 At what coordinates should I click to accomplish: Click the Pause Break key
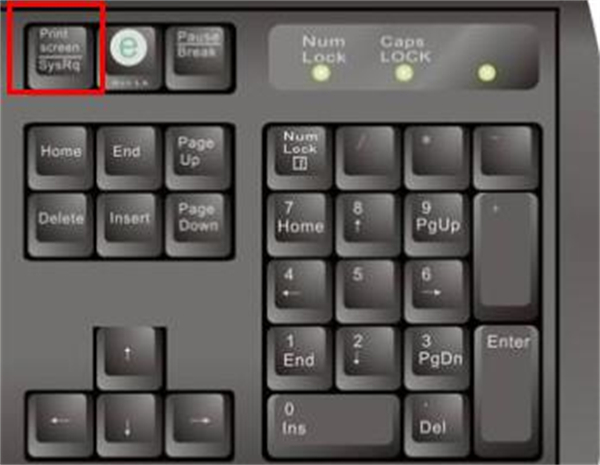pos(199,57)
